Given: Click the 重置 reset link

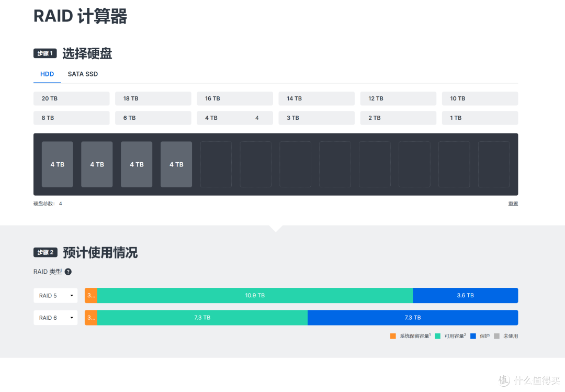Looking at the screenshot, I should pos(513,204).
